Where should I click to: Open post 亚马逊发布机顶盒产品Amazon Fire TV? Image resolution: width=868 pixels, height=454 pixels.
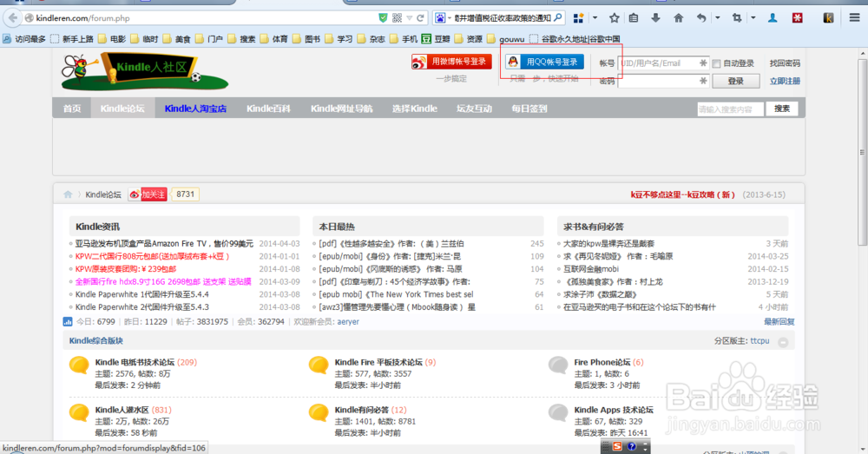coord(164,244)
